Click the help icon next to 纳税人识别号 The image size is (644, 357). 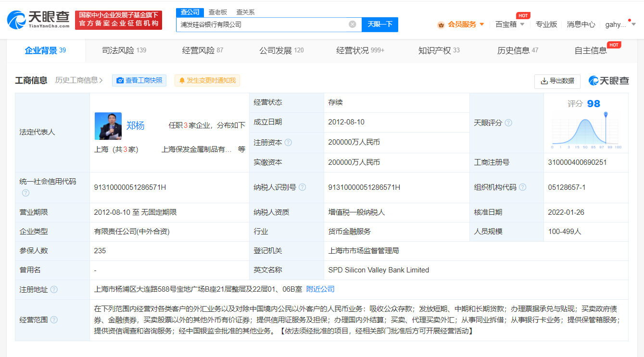pos(302,187)
